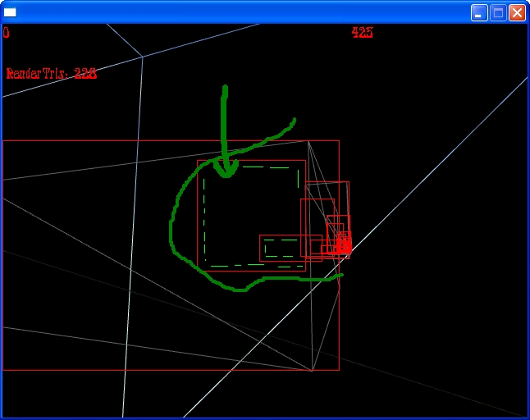Click the empty blue title bar area
This screenshot has height=420, width=530.
click(246, 12)
